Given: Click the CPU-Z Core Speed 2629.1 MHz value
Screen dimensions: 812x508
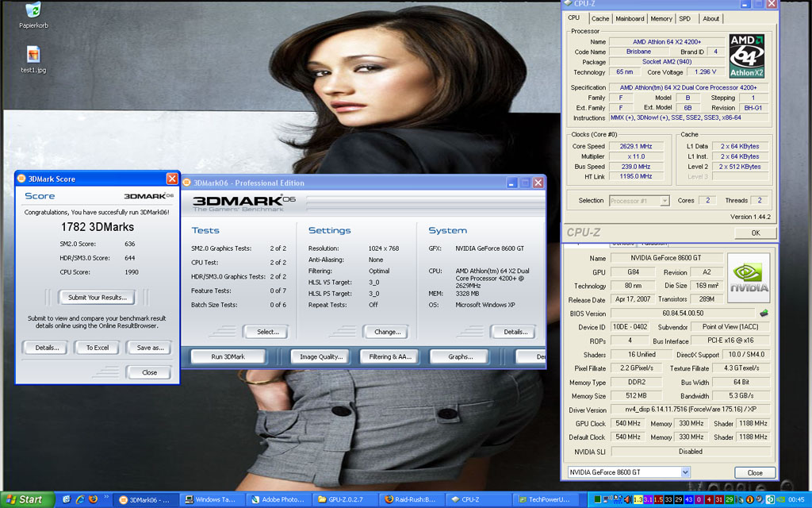Looking at the screenshot, I should pyautogui.click(x=636, y=146).
